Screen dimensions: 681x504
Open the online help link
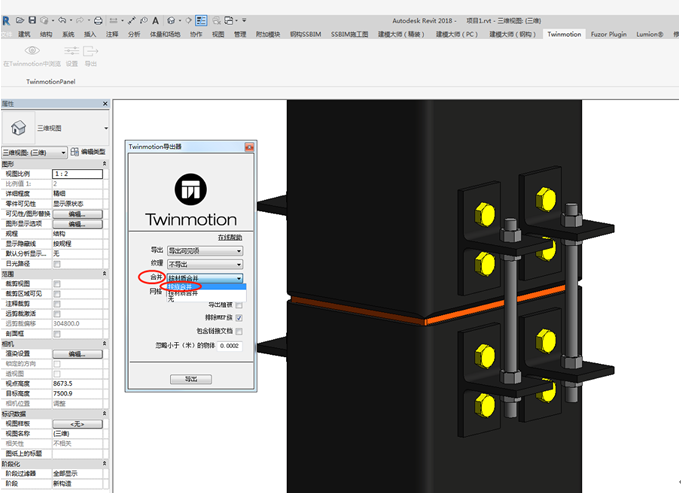click(230, 238)
